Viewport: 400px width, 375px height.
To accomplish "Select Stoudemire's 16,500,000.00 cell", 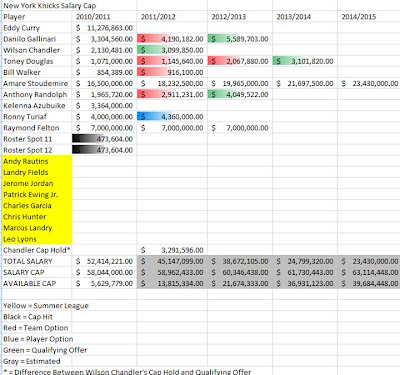I will coord(104,83).
